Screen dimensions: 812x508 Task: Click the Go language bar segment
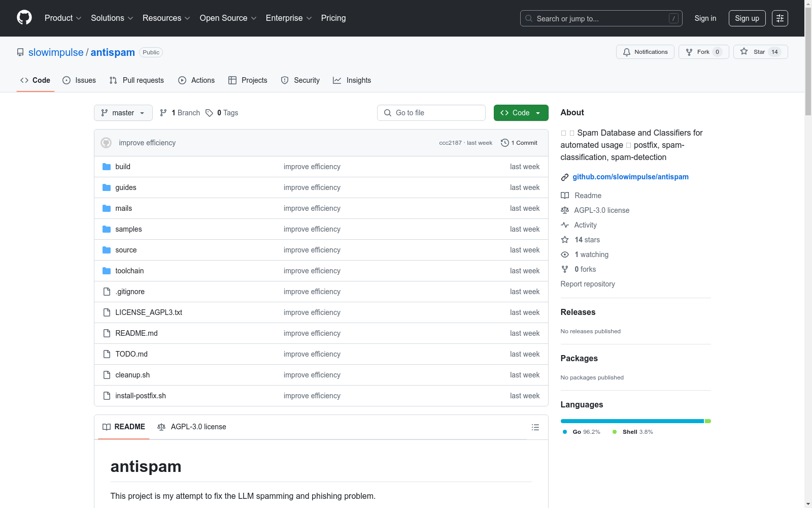[632, 421]
